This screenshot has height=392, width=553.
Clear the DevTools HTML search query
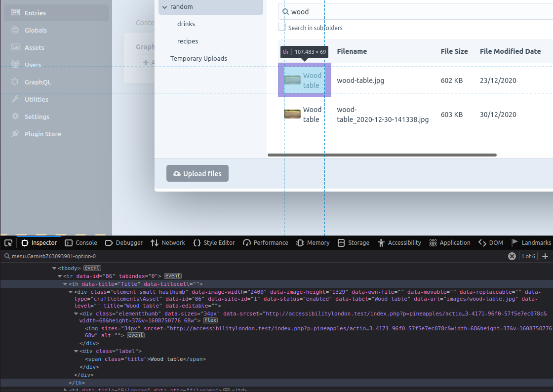click(512, 256)
